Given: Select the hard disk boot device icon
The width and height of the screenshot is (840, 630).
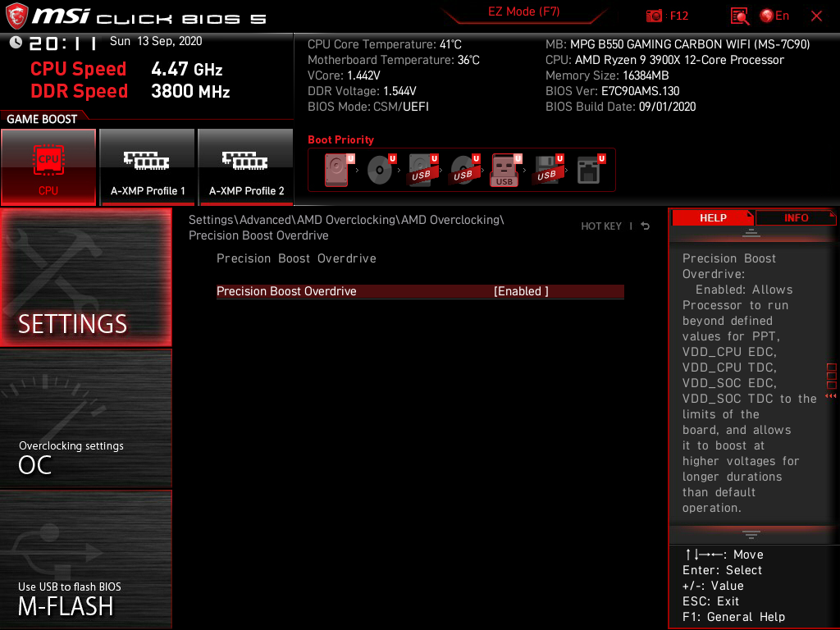Looking at the screenshot, I should click(339, 170).
